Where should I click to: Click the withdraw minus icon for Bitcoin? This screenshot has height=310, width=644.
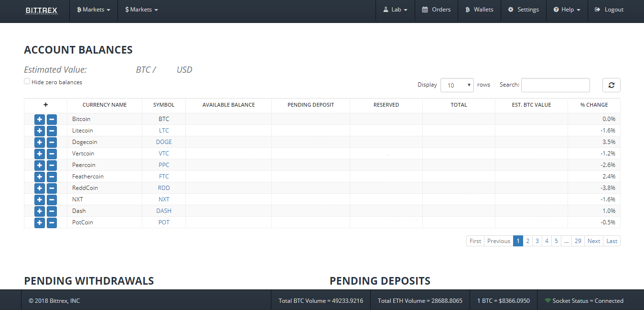(52, 119)
